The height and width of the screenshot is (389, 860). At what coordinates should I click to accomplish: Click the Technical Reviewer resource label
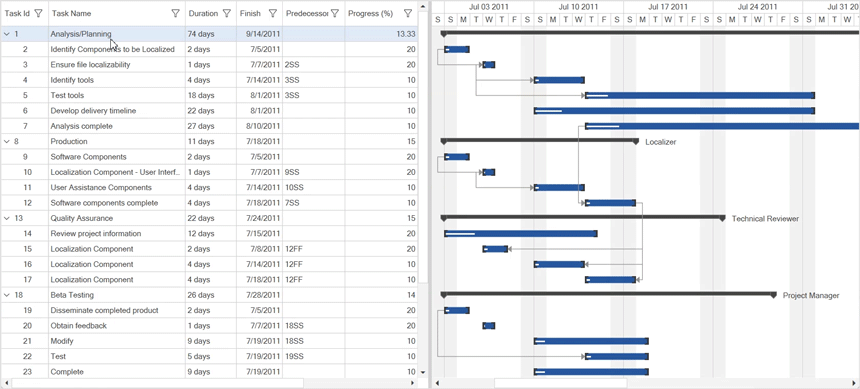(x=765, y=219)
